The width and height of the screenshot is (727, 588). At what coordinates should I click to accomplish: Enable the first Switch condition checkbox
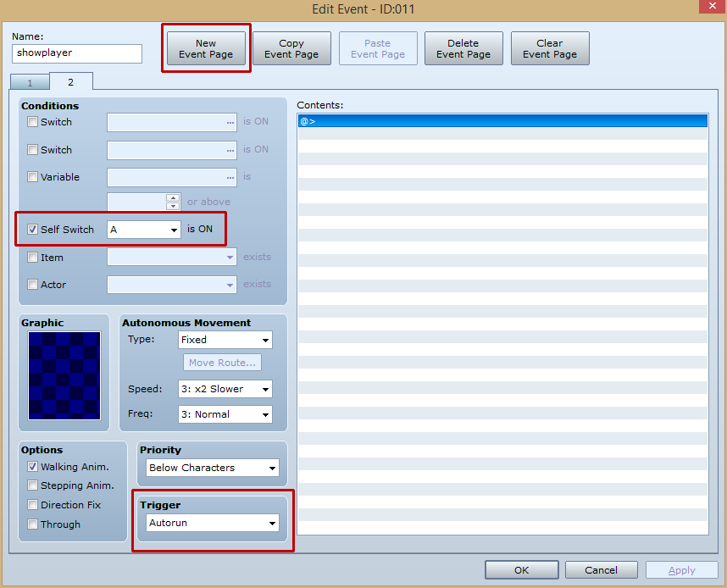coord(32,122)
